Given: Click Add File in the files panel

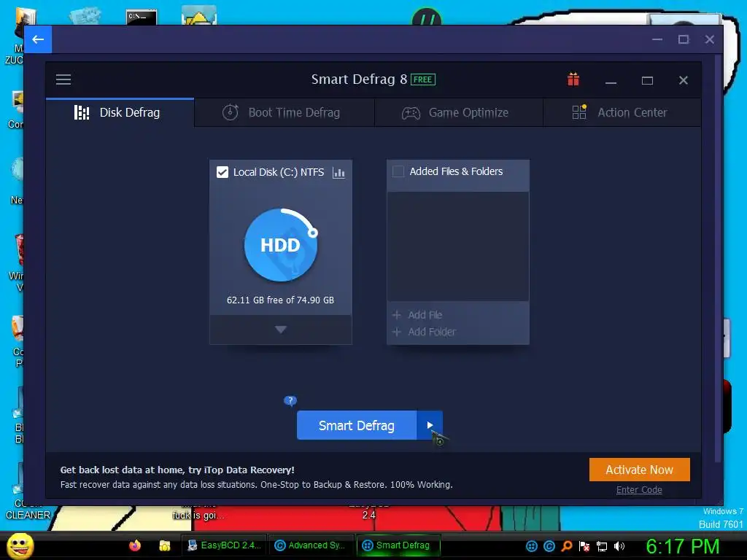Looking at the screenshot, I should [x=417, y=315].
